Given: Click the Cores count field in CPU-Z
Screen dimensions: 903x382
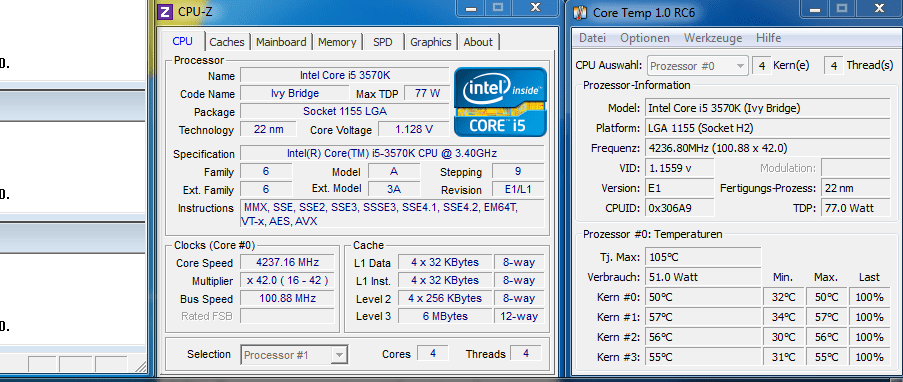Looking at the screenshot, I should (432, 353).
